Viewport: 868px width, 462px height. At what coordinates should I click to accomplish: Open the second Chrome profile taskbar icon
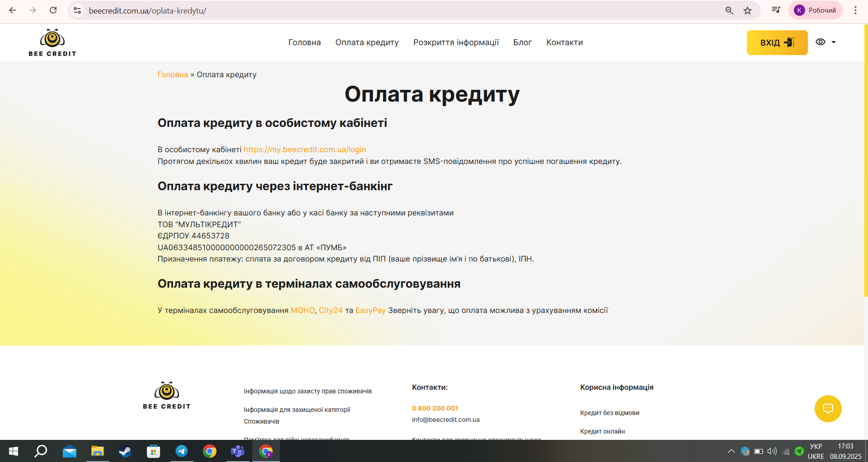(266, 451)
